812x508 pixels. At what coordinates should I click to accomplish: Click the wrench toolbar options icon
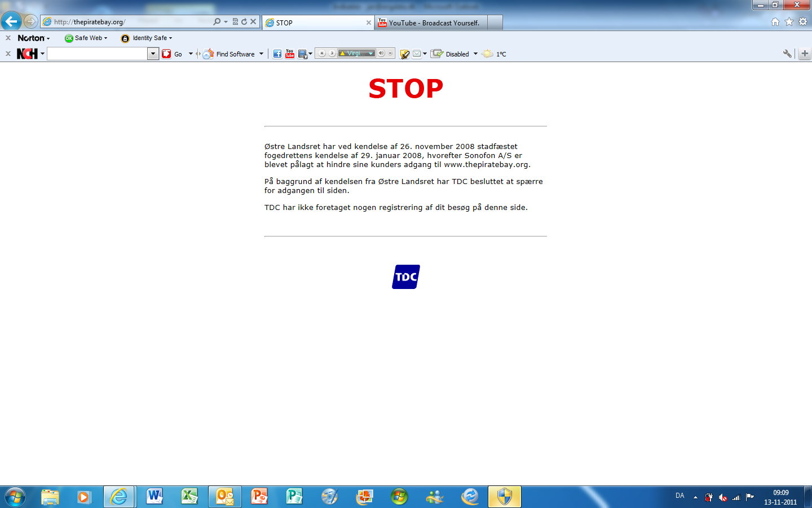coord(787,54)
